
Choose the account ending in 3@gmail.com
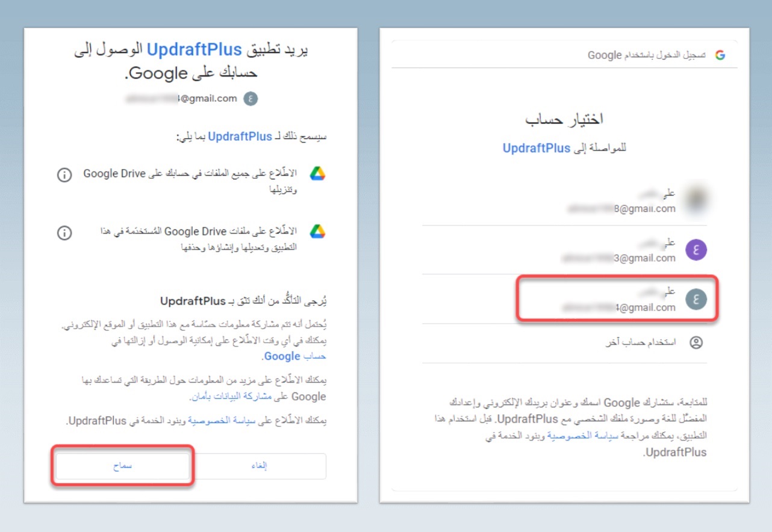(564, 250)
